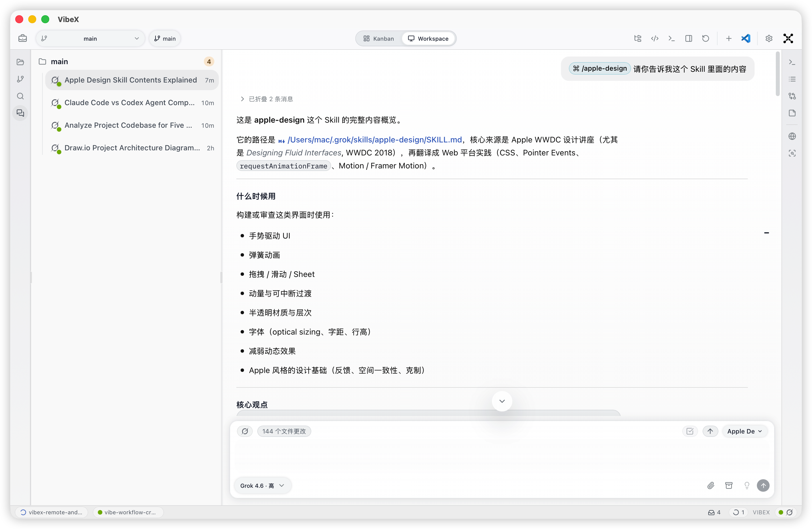Toggle the checklist icon in composer
Screen dimensions: 812x529
point(690,431)
